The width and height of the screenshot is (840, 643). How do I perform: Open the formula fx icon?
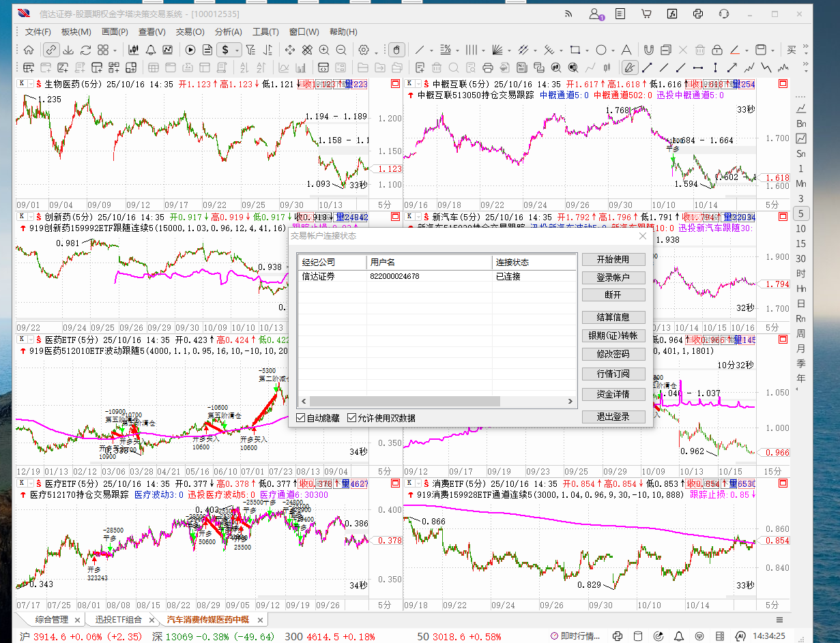671,14
